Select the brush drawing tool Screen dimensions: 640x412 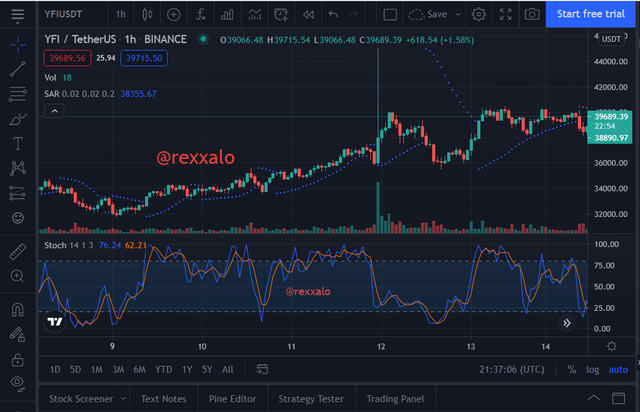[x=18, y=119]
